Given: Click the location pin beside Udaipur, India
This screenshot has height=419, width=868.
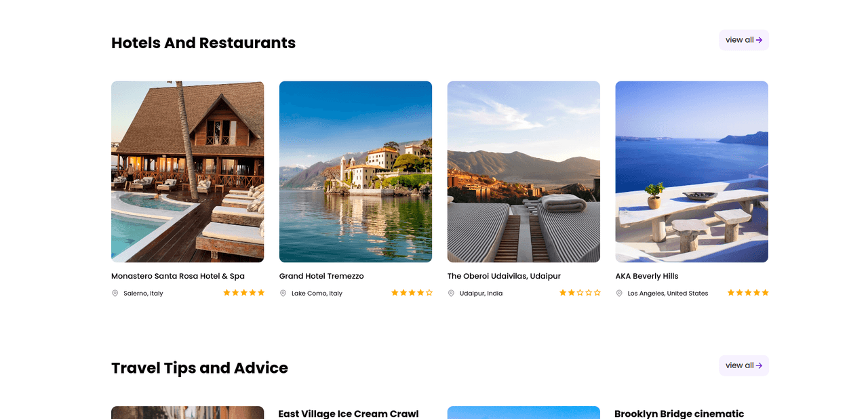Looking at the screenshot, I should coord(451,294).
